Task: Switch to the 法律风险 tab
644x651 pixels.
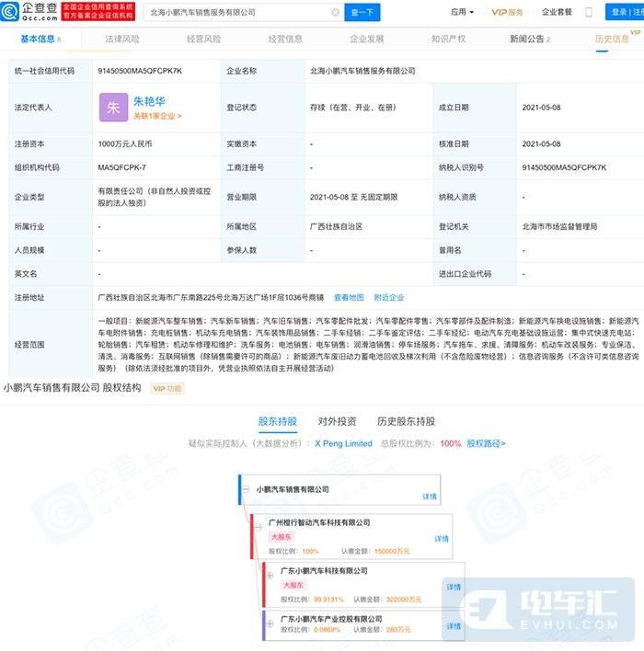Action: [122, 39]
